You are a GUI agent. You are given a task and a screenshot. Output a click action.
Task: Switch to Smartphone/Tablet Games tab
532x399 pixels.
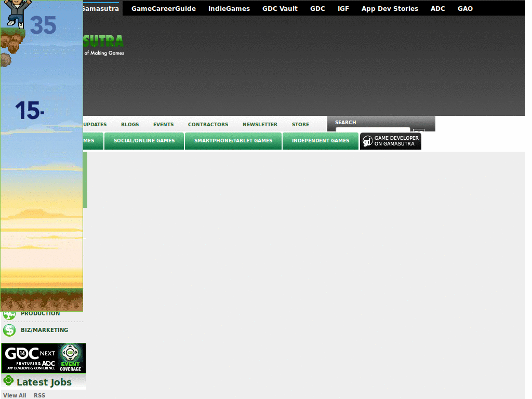click(233, 141)
